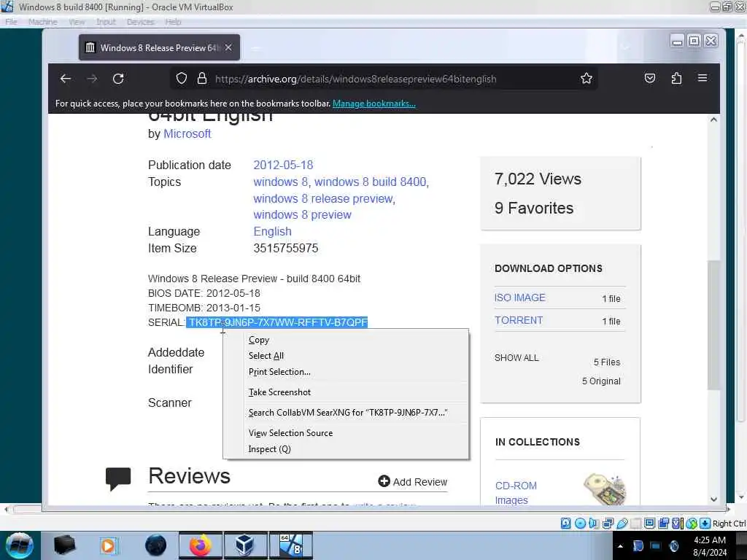Open the VirtualBox Input menu
Screen dimensions: 747x560
tap(106, 22)
